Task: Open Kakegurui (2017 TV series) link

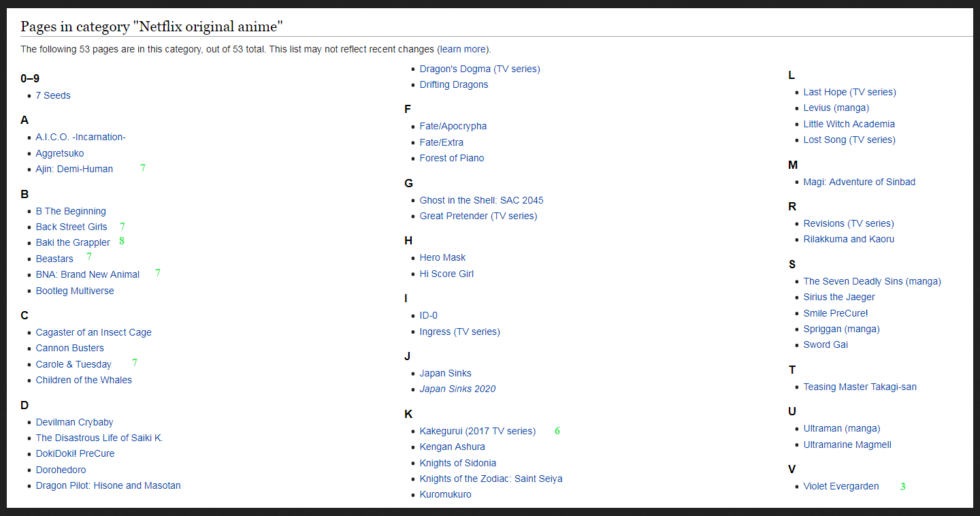Action: point(478,431)
